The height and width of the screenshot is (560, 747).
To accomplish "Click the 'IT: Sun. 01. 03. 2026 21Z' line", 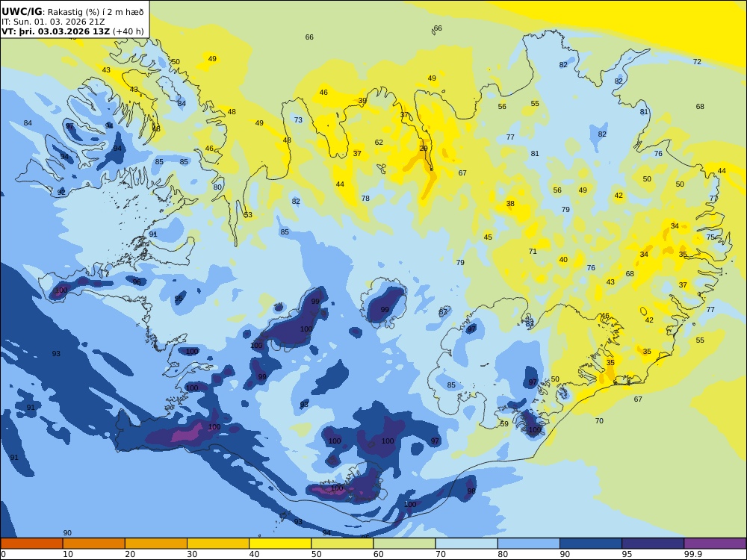I will tap(53, 22).
